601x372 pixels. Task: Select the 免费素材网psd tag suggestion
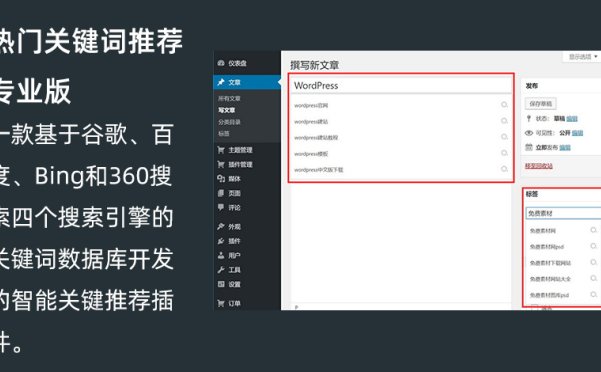coord(547,247)
